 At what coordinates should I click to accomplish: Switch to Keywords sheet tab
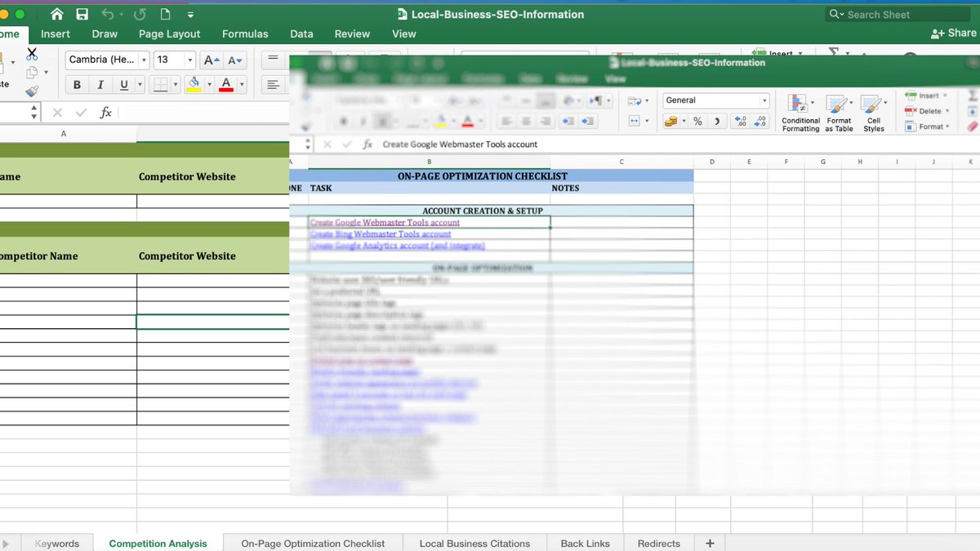[x=57, y=543]
